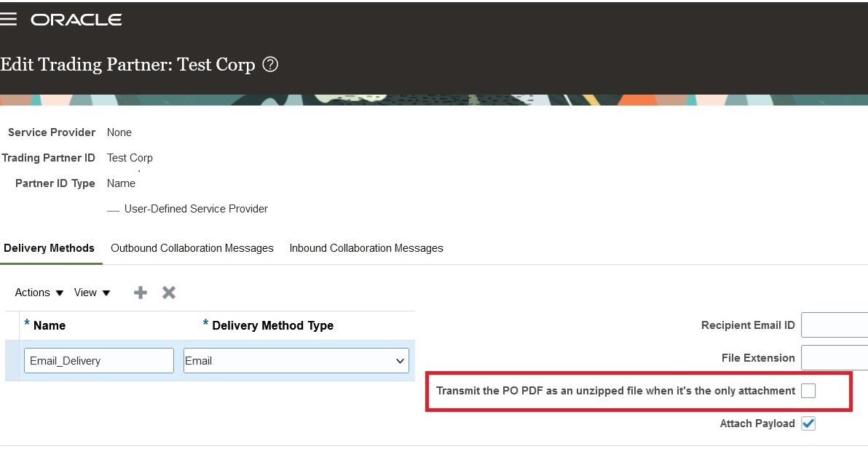Open help for Edit Trading Partner page
Image resolution: width=868 pixels, height=449 pixels.
[269, 65]
